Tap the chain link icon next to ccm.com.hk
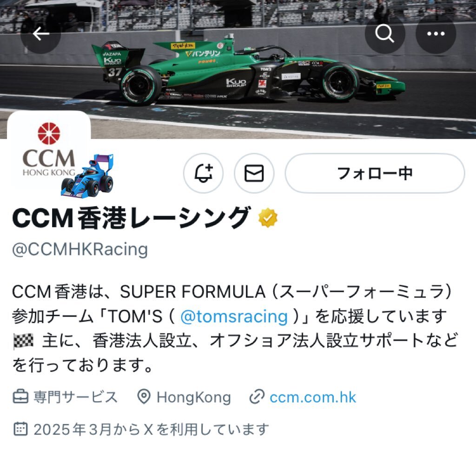 point(257,397)
